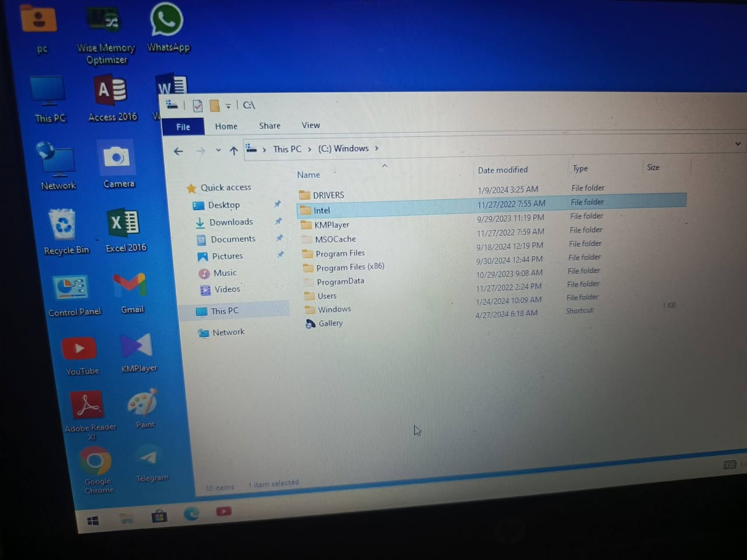
Task: Expand the chevron after This PC in address bar
Action: tap(309, 149)
